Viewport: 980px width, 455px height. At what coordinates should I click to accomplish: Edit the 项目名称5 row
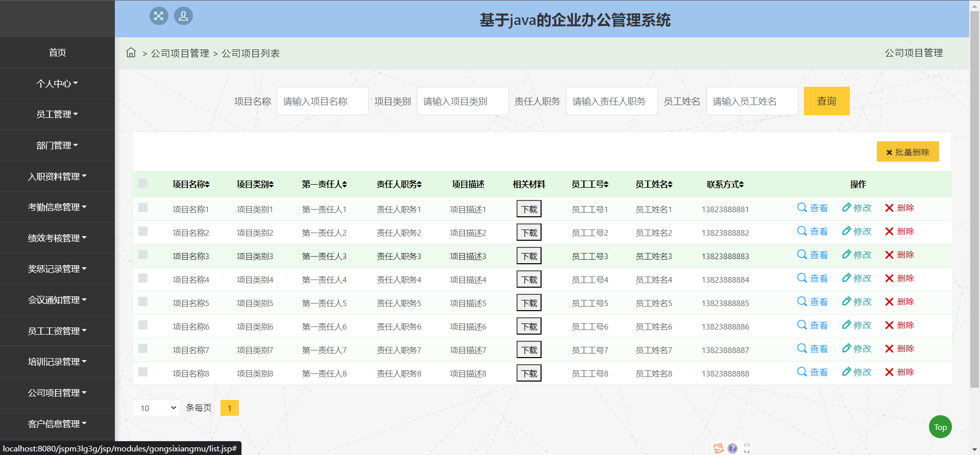pos(857,301)
